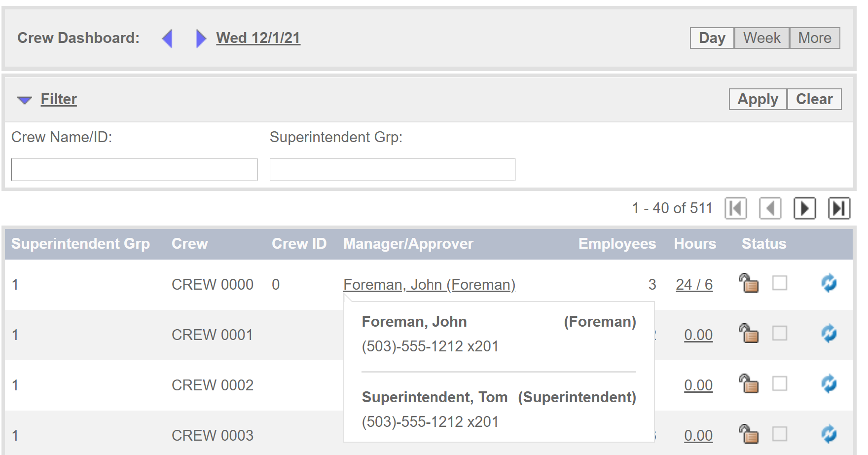Go to previous day using left arrow

pyautogui.click(x=168, y=38)
